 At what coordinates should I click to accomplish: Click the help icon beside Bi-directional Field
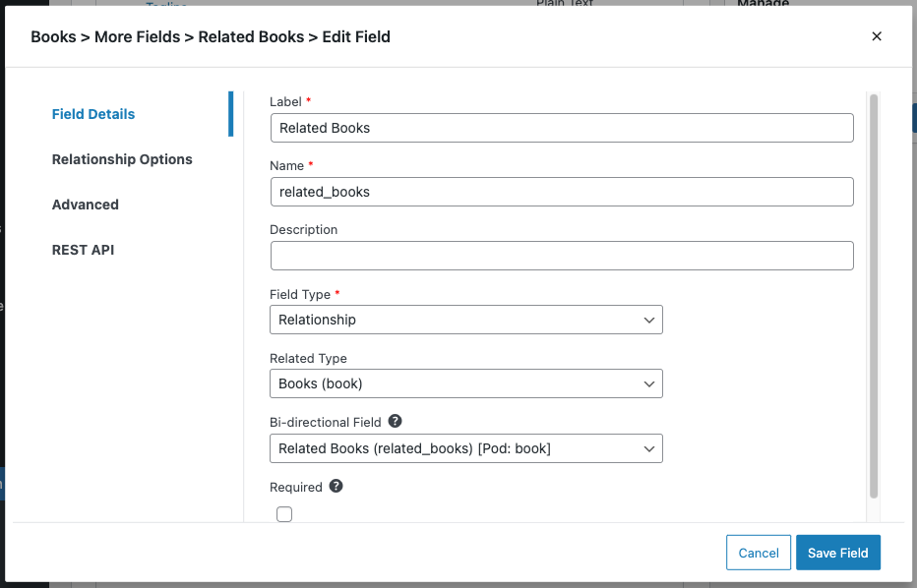coord(395,422)
